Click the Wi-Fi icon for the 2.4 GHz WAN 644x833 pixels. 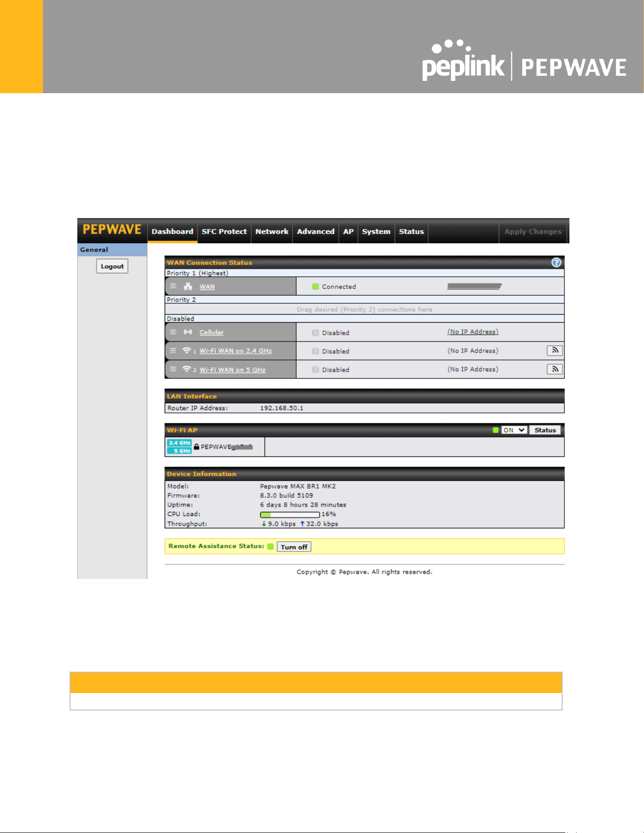(x=187, y=351)
